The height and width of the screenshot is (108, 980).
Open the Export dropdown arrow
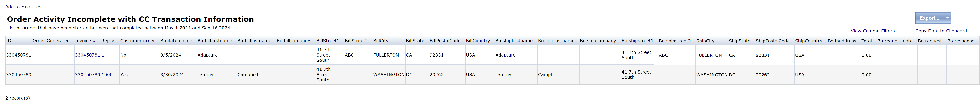click(x=948, y=18)
